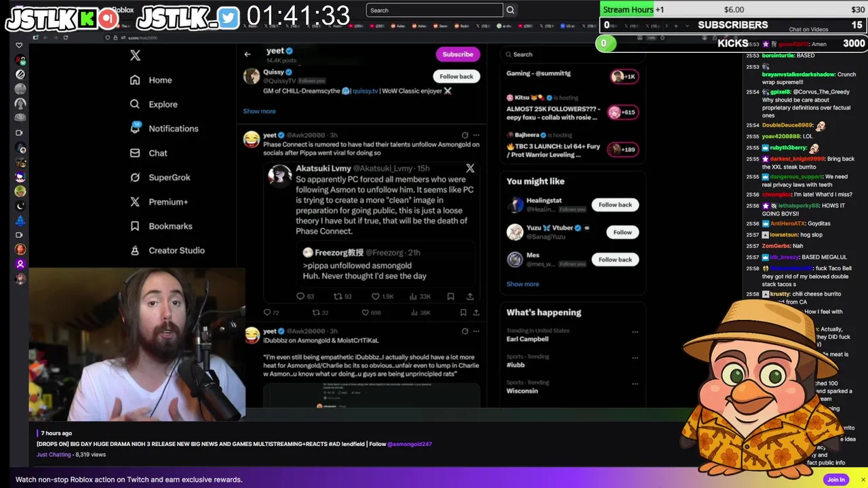This screenshot has width=868, height=488.
Task: Open Quissy's profile avatar
Action: [x=252, y=76]
